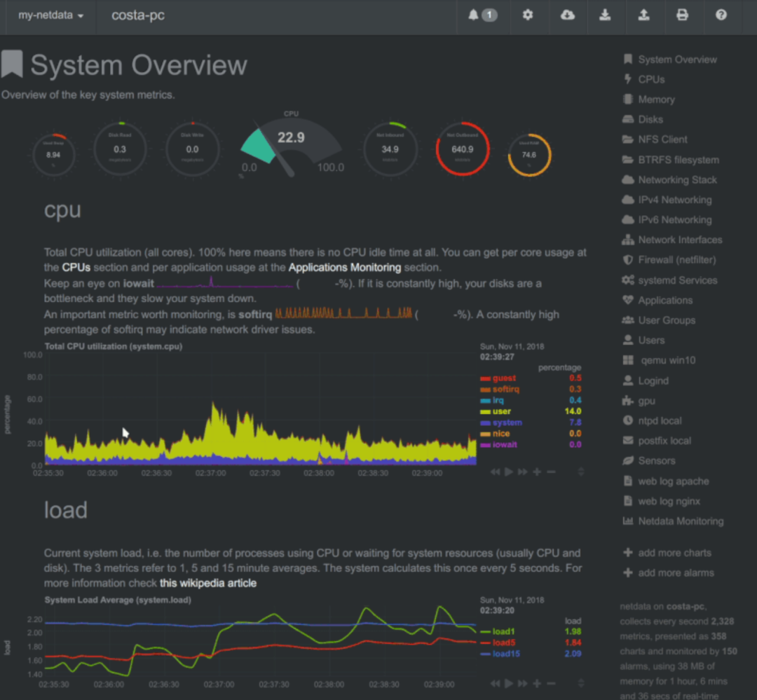Click the Disk Write 0.0 gauge
This screenshot has width=757, height=700.
pyautogui.click(x=192, y=149)
